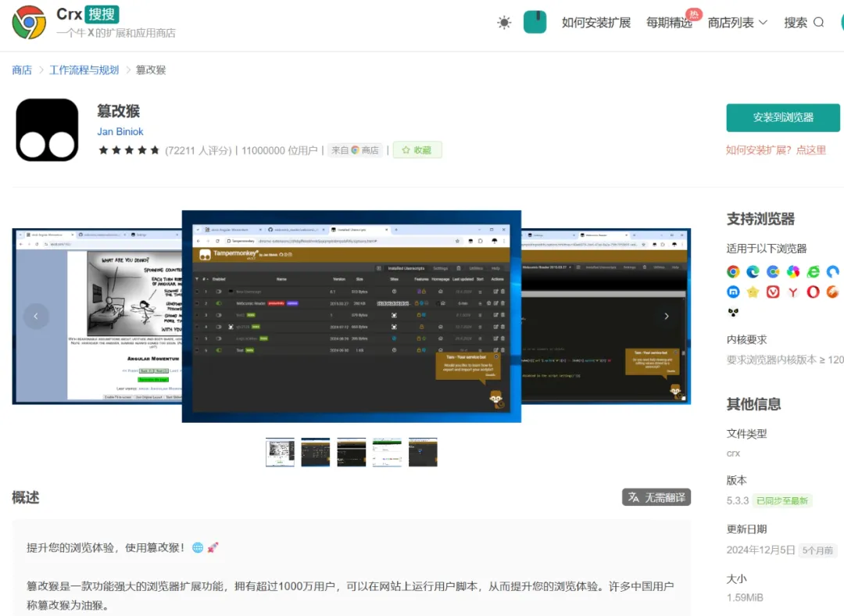Toggle the 收藏 favorite star button
Image resolution: width=844 pixels, height=616 pixels.
point(417,150)
